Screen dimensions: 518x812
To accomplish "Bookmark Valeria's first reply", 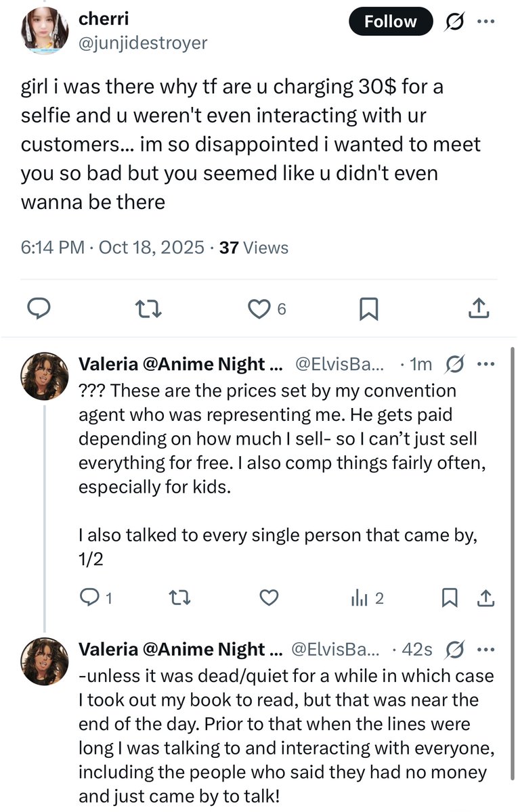I will [x=448, y=598].
